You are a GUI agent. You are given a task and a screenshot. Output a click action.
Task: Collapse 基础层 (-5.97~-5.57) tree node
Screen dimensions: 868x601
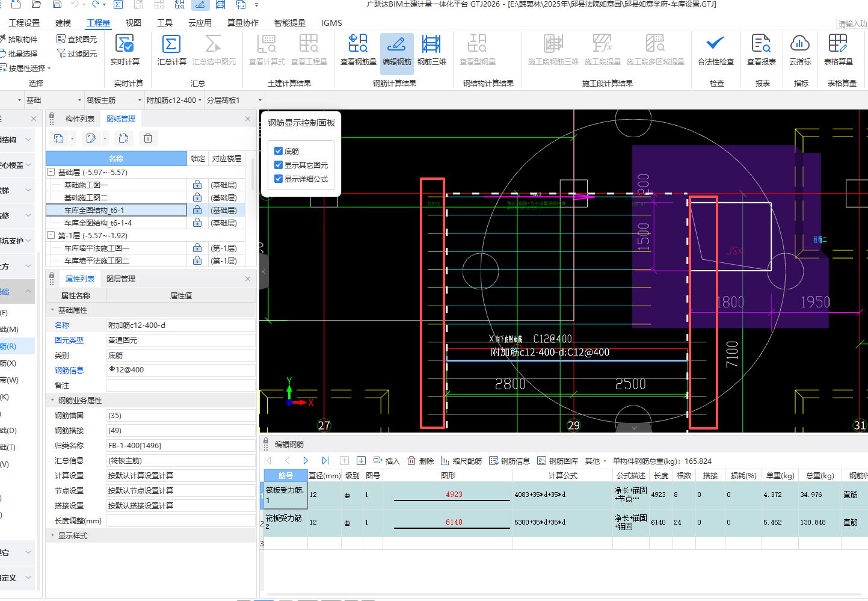[51, 172]
